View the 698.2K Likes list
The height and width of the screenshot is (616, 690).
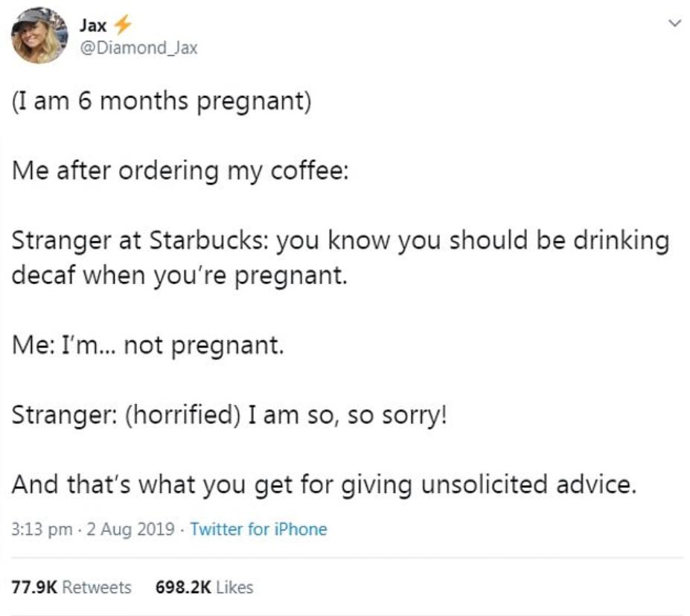coord(204,587)
